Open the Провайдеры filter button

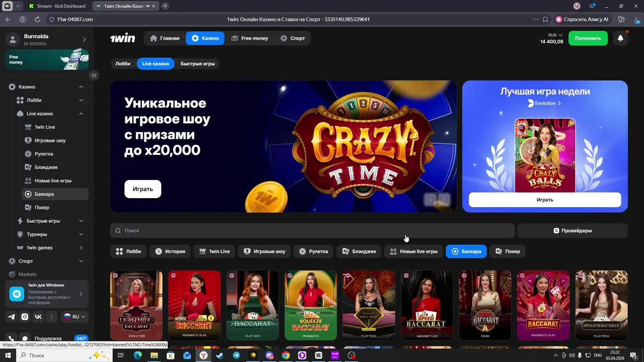click(573, 231)
